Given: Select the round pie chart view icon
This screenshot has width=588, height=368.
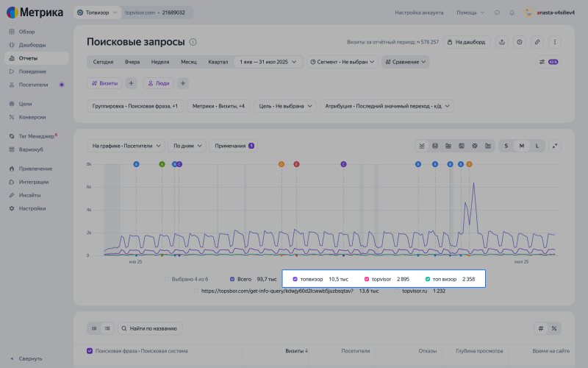Looking at the screenshot, I should tap(475, 146).
